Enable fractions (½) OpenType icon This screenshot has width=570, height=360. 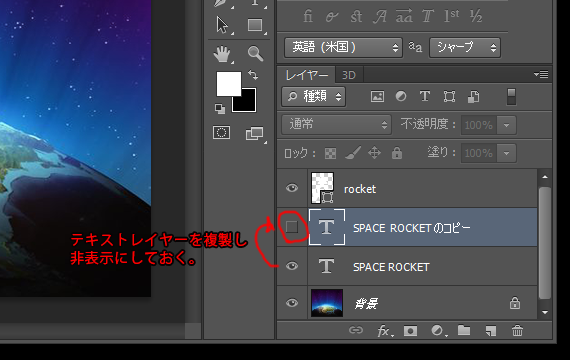[x=476, y=16]
